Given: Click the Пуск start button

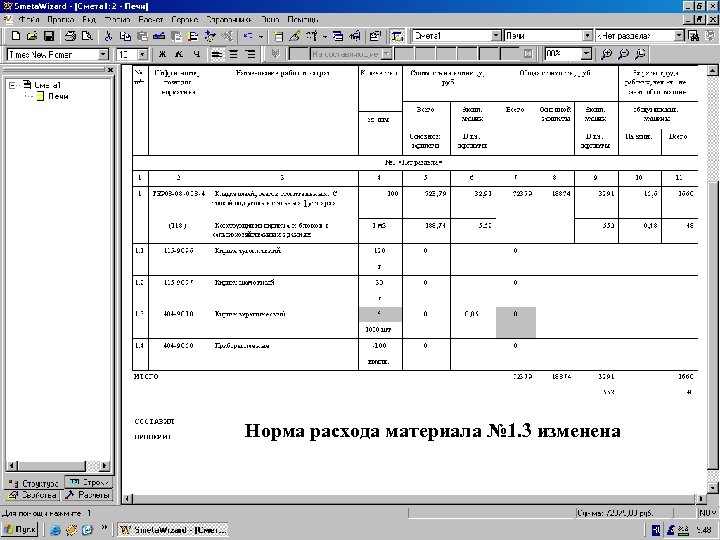Looking at the screenshot, I should click(x=20, y=529).
